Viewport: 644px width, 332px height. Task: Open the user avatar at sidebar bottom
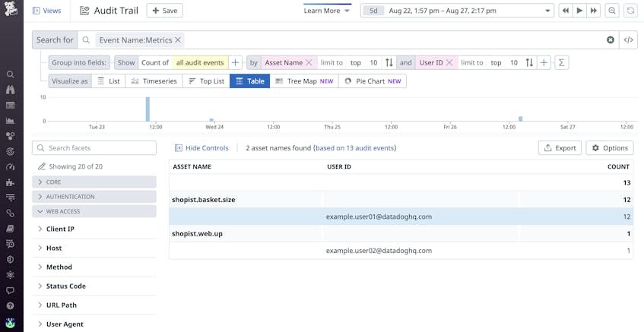(11, 323)
